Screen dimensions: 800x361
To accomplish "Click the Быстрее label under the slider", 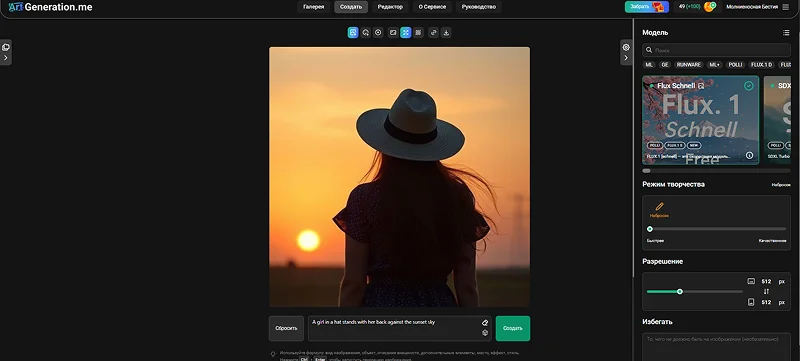I will click(656, 241).
